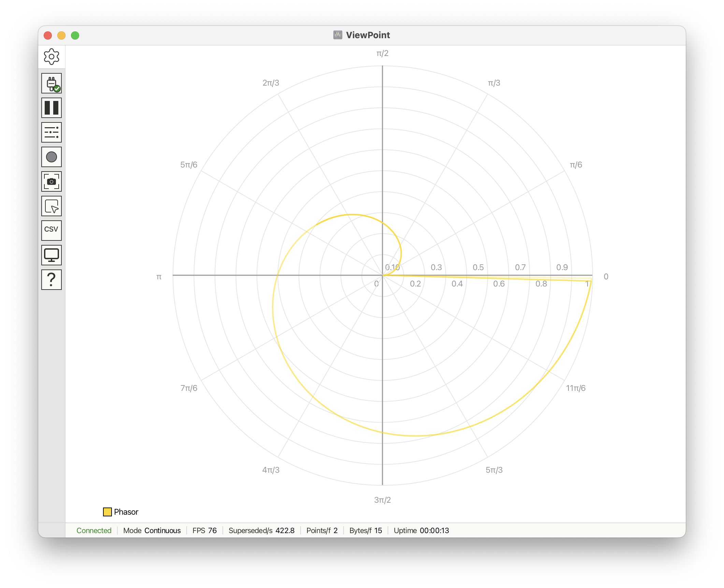The image size is (724, 588).
Task: Click the 5π/6 angle label
Action: tap(189, 165)
